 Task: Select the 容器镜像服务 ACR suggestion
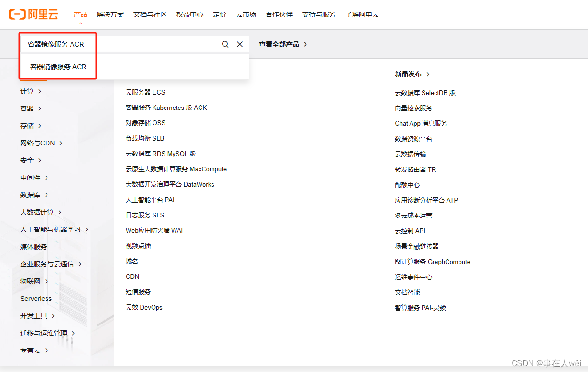(x=58, y=66)
